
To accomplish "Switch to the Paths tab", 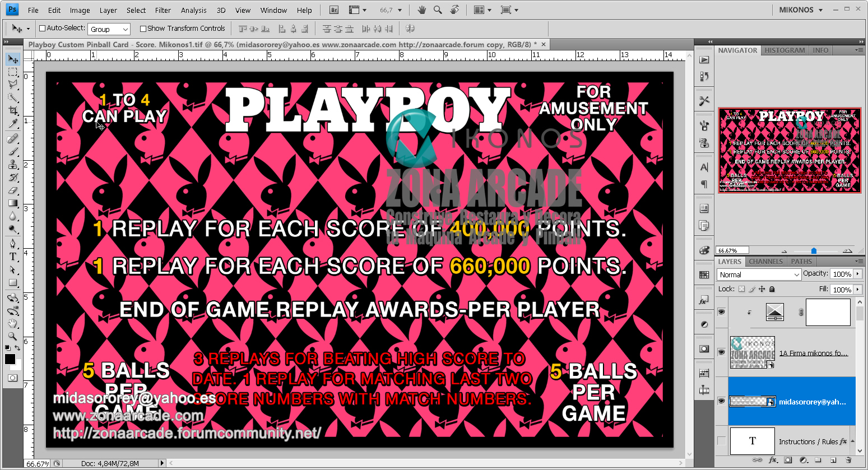I will pyautogui.click(x=801, y=262).
